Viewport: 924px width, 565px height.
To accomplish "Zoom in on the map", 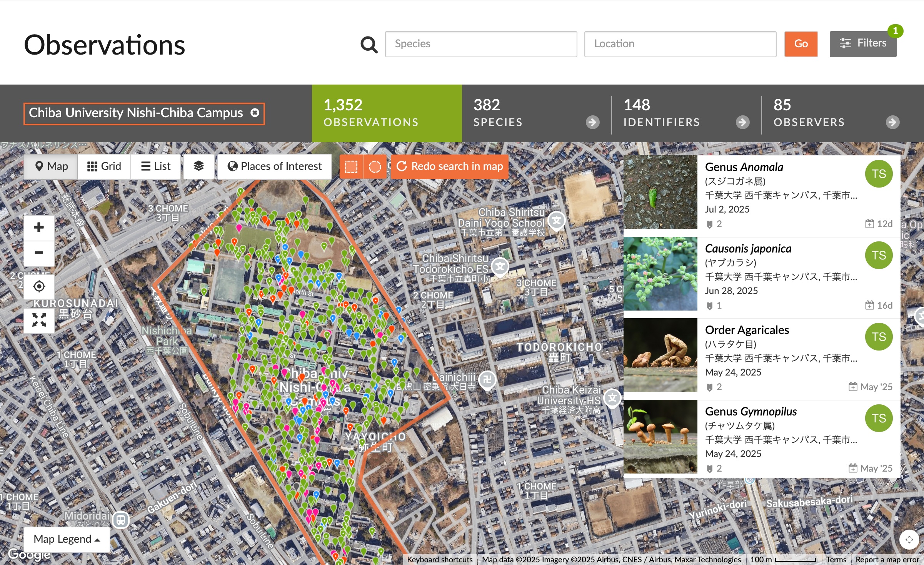I will [x=39, y=228].
